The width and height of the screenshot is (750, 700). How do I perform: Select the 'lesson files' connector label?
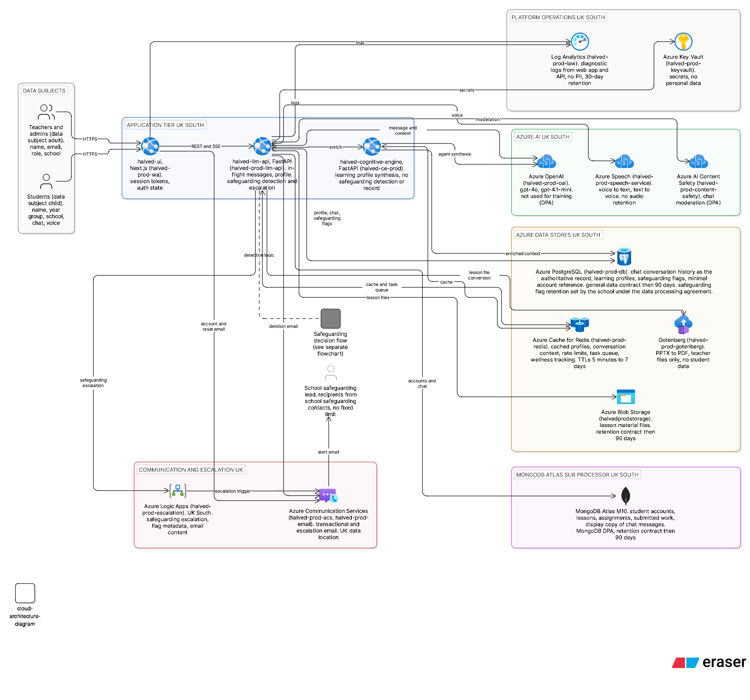pyautogui.click(x=378, y=298)
